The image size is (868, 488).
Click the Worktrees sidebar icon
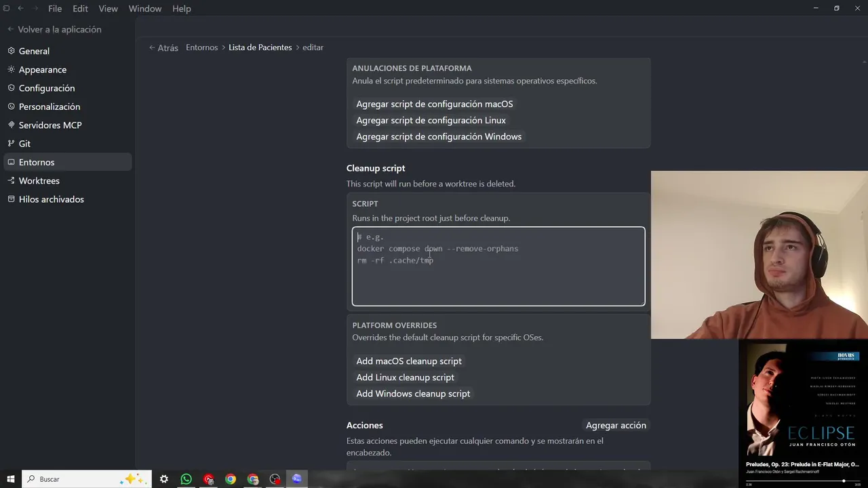click(11, 180)
